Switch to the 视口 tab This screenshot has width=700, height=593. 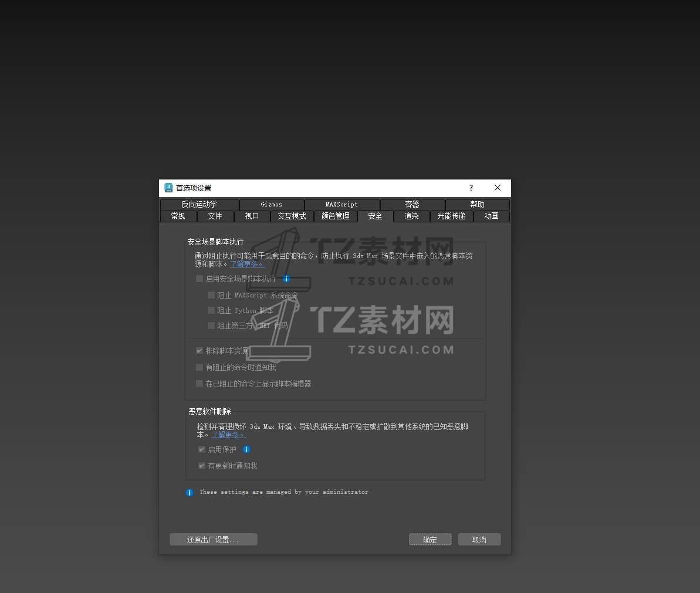point(252,216)
